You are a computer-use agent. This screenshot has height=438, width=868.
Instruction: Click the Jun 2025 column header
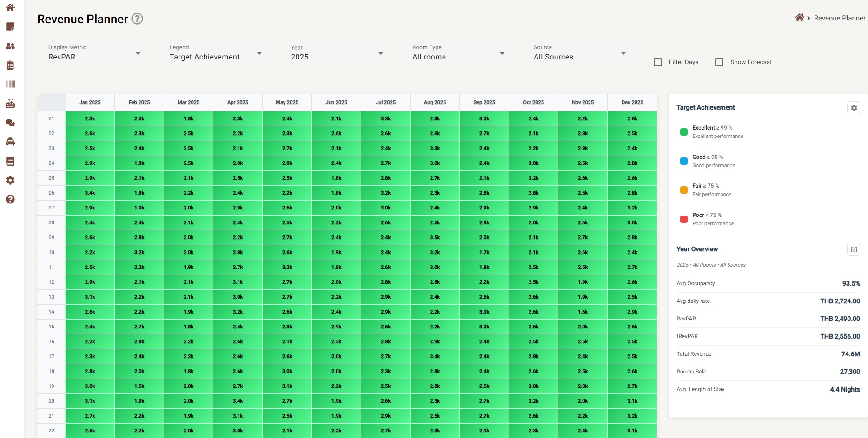coord(336,102)
